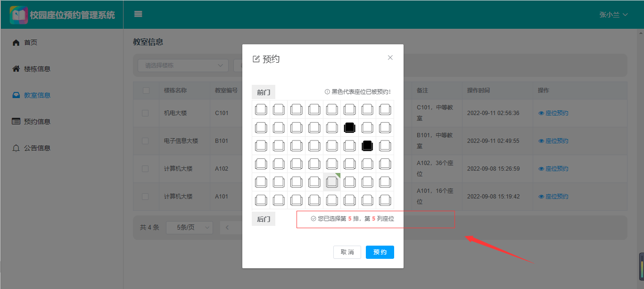Select seat in row 4, column 5
Viewport: 644px width, 289px height.
(x=332, y=164)
